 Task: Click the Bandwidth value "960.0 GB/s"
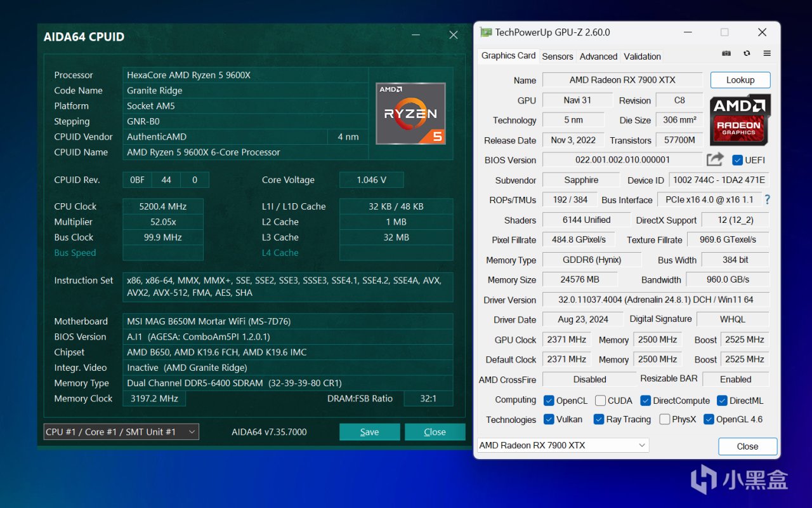point(728,279)
